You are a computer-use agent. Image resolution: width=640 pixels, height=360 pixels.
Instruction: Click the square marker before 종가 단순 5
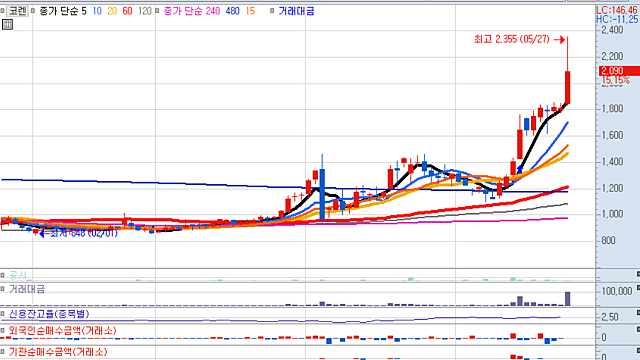click(x=33, y=11)
